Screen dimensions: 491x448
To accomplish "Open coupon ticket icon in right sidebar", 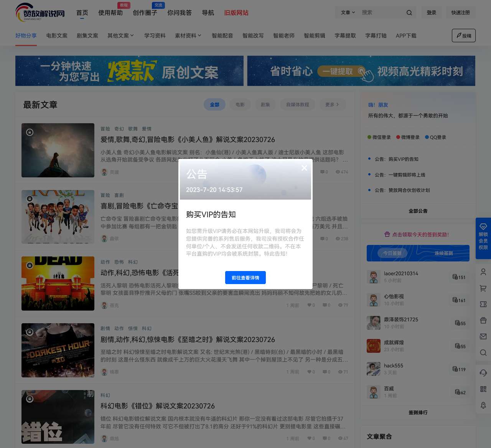I will point(483,304).
